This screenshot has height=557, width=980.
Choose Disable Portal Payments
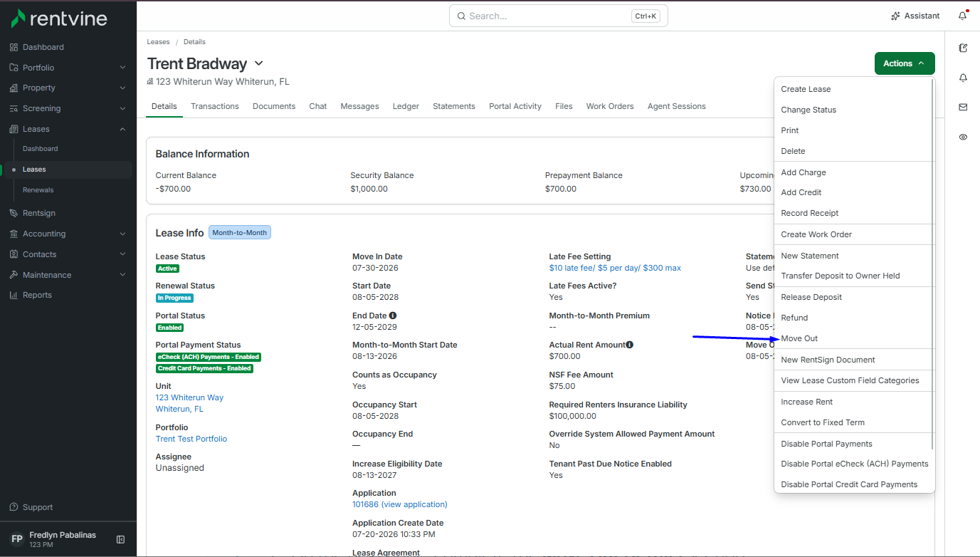coord(826,444)
